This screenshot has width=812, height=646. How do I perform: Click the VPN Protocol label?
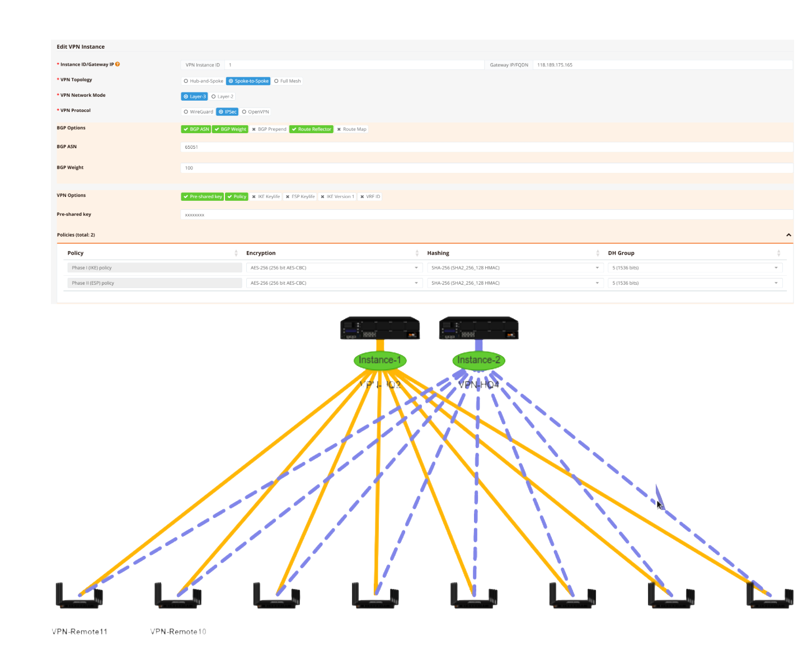(x=75, y=110)
